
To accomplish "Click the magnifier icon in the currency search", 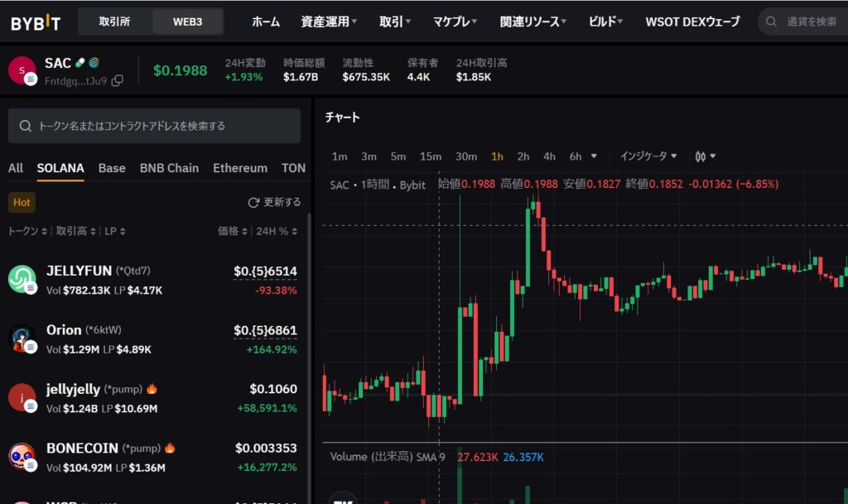I will [771, 22].
